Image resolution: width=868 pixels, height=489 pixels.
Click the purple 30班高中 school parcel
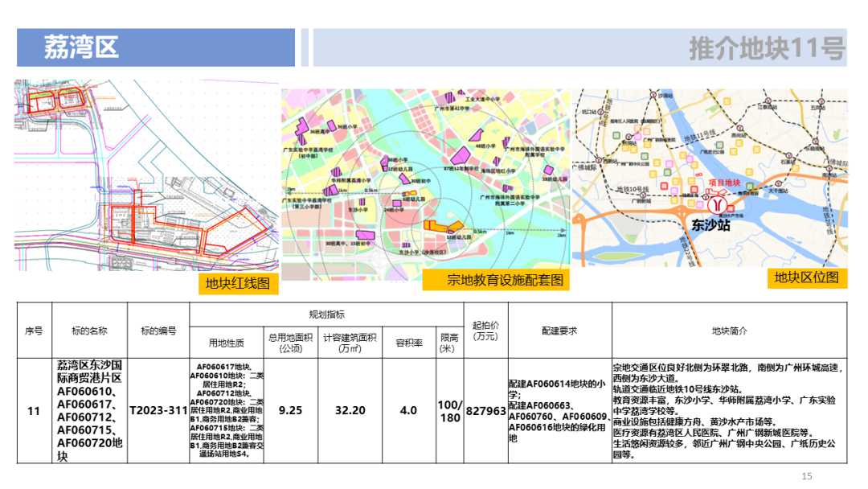tap(364, 234)
